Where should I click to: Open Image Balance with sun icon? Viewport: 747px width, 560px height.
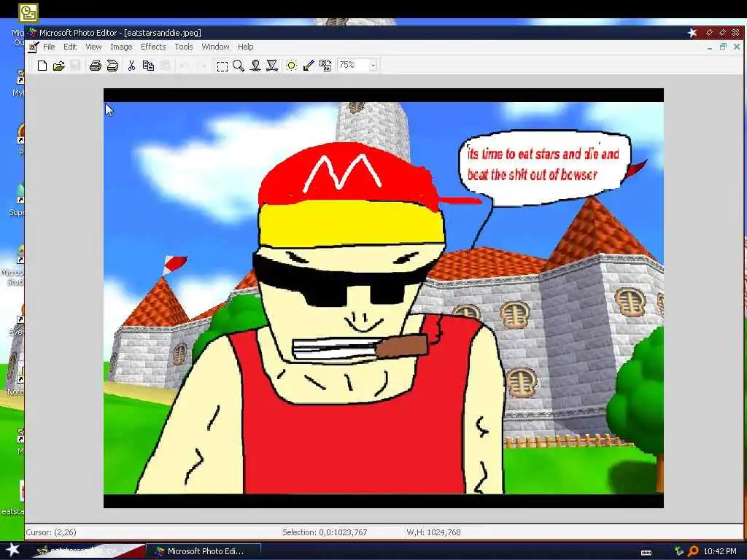coord(292,66)
